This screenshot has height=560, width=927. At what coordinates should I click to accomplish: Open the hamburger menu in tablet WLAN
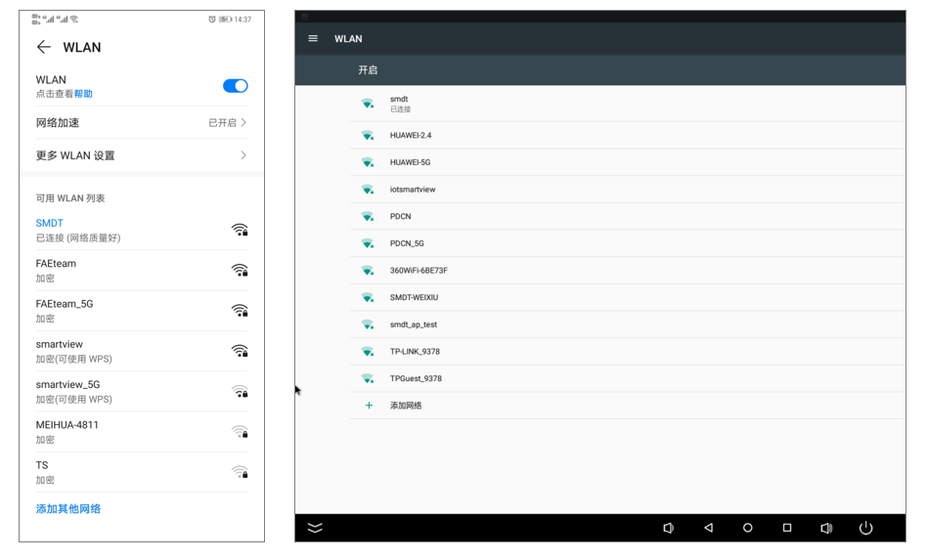click(x=313, y=38)
